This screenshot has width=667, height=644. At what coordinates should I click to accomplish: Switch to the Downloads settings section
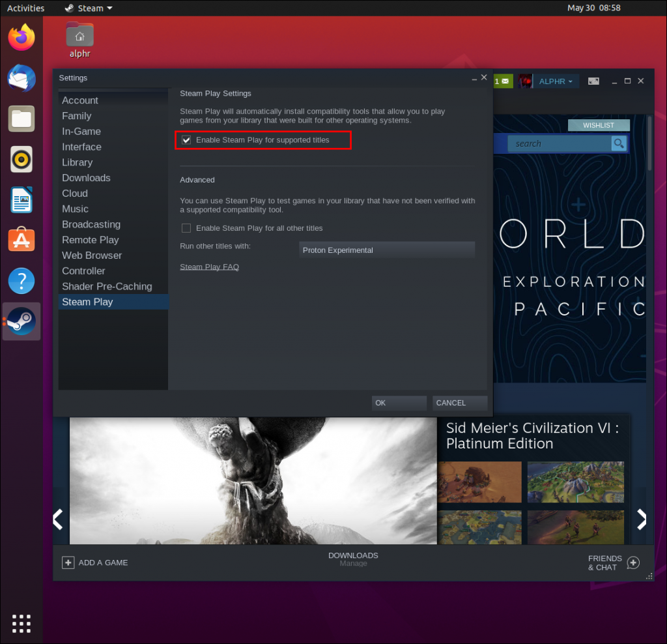pyautogui.click(x=86, y=177)
